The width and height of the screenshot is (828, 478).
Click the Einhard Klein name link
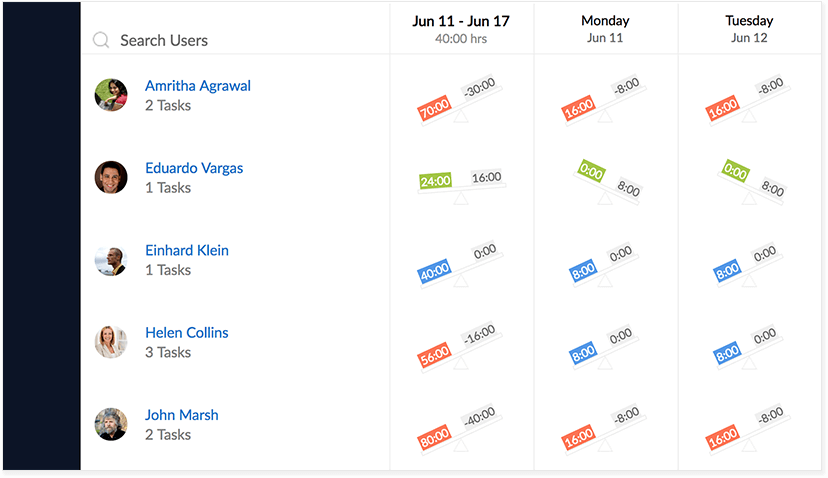(x=187, y=250)
